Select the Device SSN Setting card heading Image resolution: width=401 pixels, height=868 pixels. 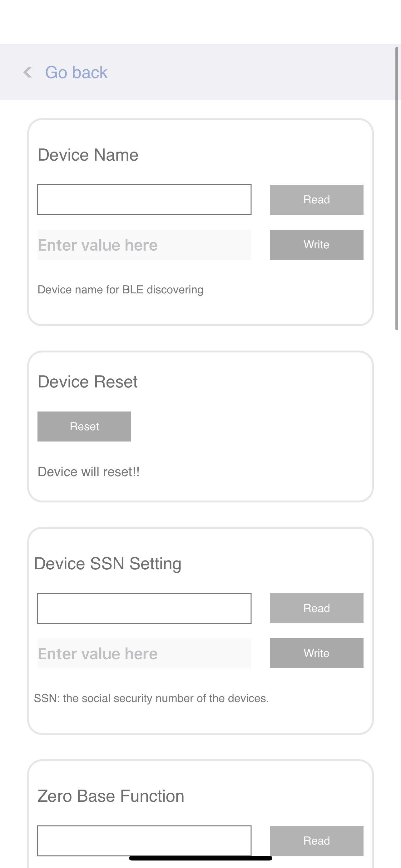[108, 563]
